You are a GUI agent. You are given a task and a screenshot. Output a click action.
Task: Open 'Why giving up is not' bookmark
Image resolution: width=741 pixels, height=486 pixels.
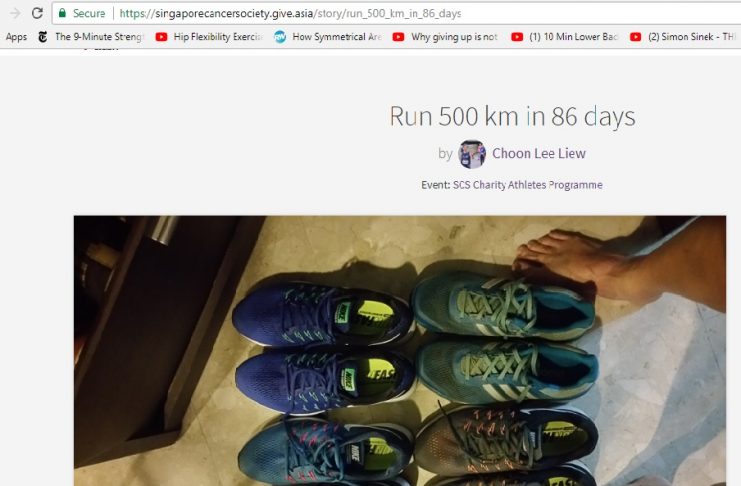(x=454, y=37)
